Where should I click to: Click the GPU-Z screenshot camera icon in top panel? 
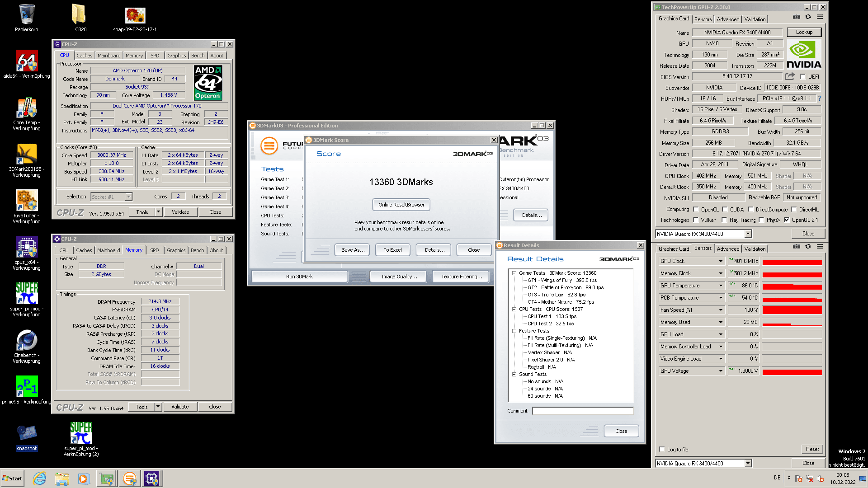click(796, 17)
